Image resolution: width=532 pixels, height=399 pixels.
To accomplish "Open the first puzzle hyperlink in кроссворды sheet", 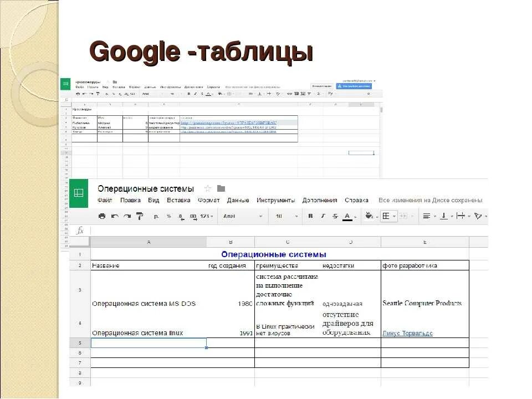I will 229,123.
